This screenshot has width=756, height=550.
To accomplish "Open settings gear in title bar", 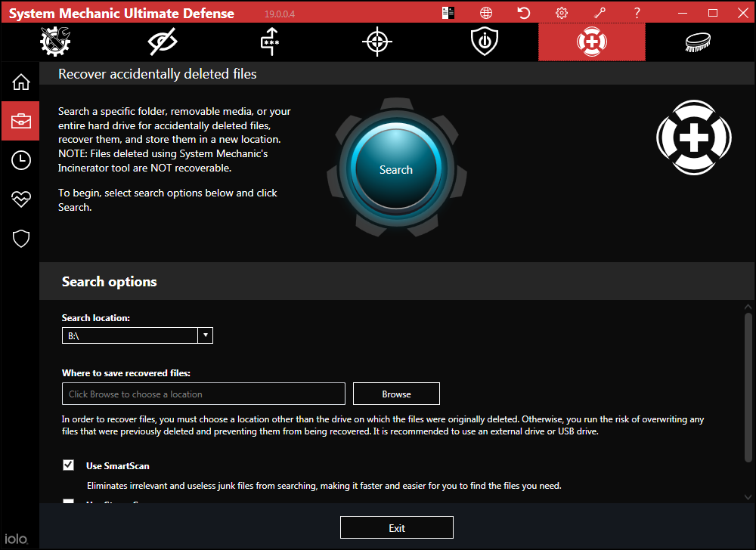I will pyautogui.click(x=562, y=13).
